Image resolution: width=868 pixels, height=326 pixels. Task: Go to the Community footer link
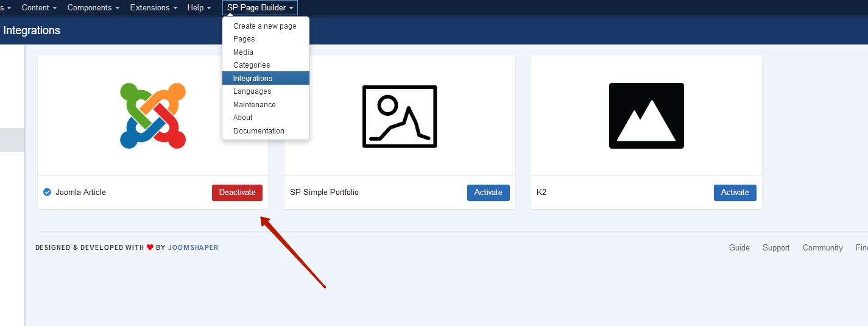coord(822,248)
